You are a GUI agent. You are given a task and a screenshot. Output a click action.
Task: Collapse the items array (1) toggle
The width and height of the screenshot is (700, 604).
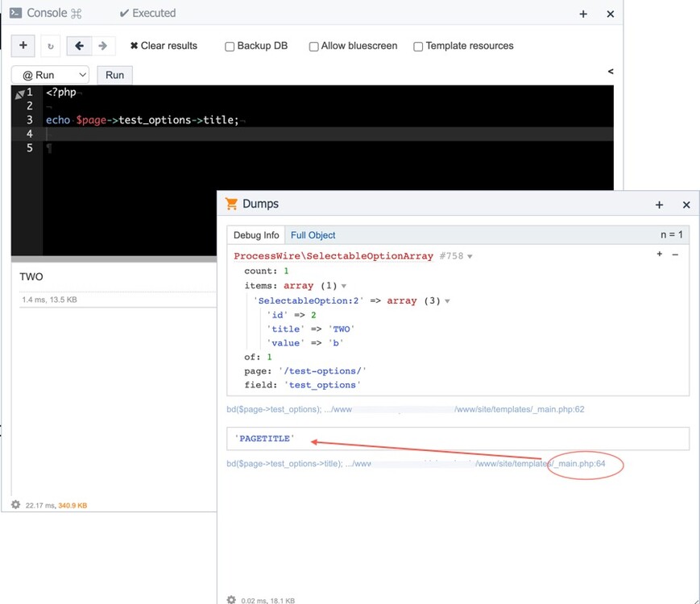(344, 286)
